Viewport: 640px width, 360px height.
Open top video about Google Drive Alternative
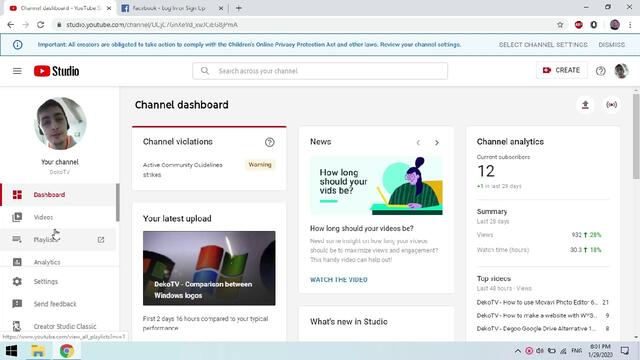[537, 329]
